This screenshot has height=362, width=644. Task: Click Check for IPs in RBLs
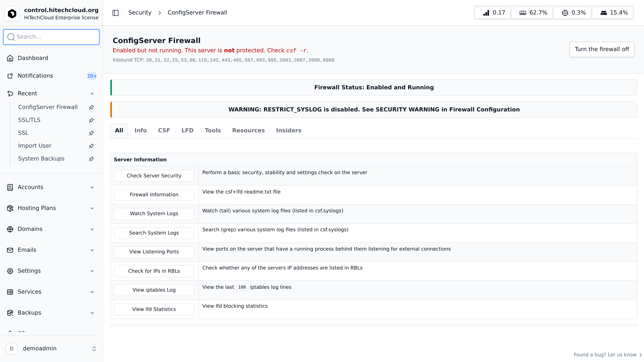click(154, 271)
